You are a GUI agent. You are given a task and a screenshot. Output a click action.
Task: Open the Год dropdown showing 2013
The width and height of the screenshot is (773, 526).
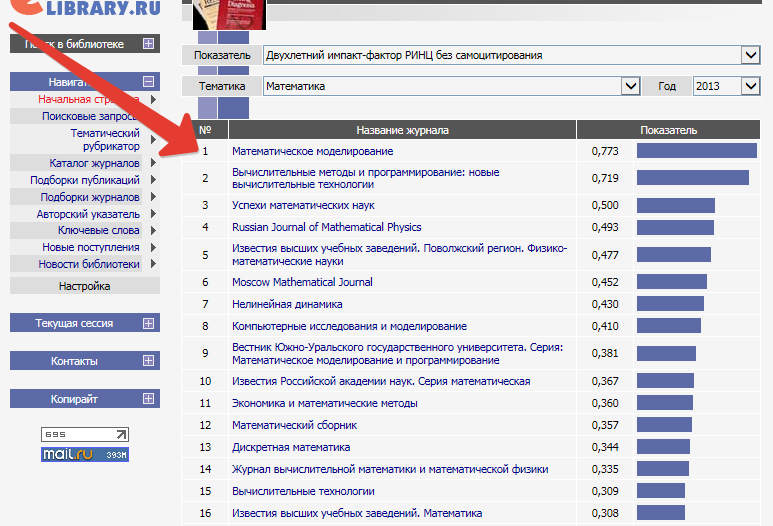(750, 87)
